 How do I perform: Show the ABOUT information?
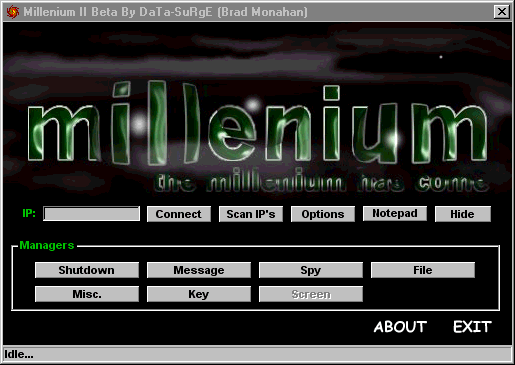click(400, 327)
